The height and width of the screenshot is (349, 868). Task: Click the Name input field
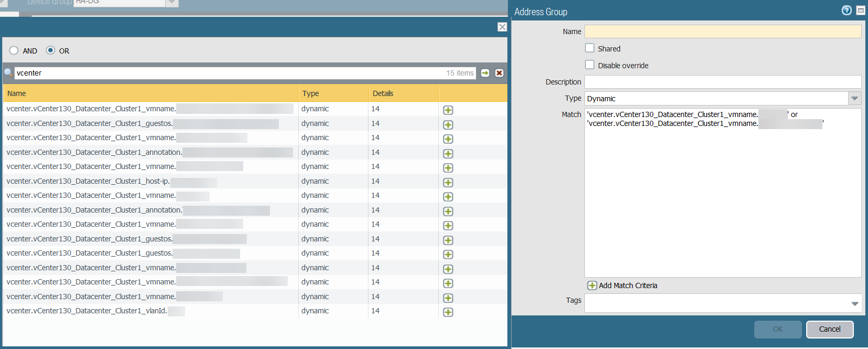(x=722, y=31)
